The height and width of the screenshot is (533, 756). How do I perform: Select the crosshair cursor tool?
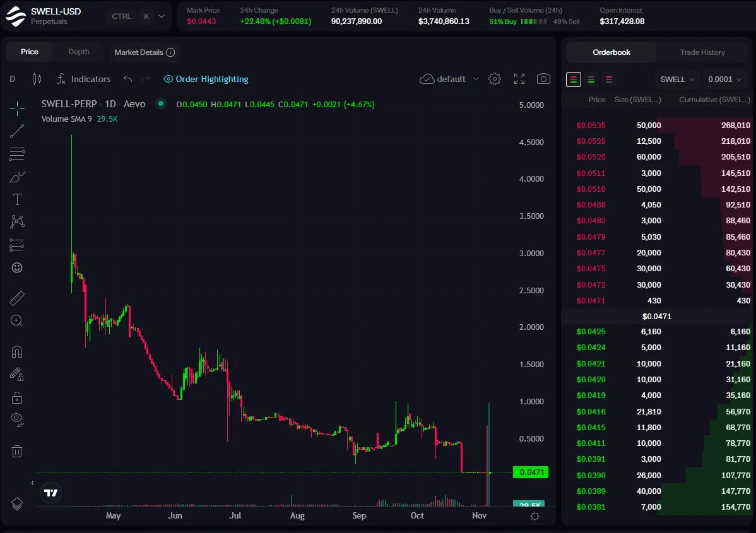[17, 108]
